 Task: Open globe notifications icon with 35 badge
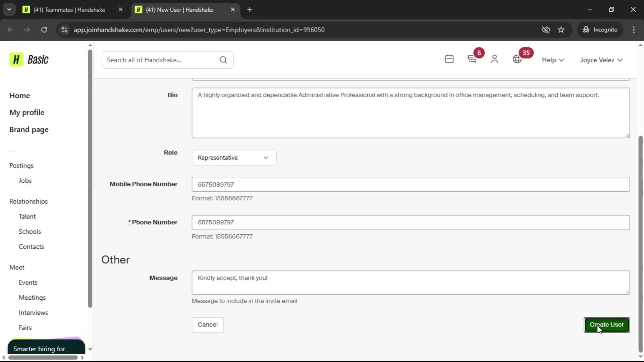click(x=517, y=59)
